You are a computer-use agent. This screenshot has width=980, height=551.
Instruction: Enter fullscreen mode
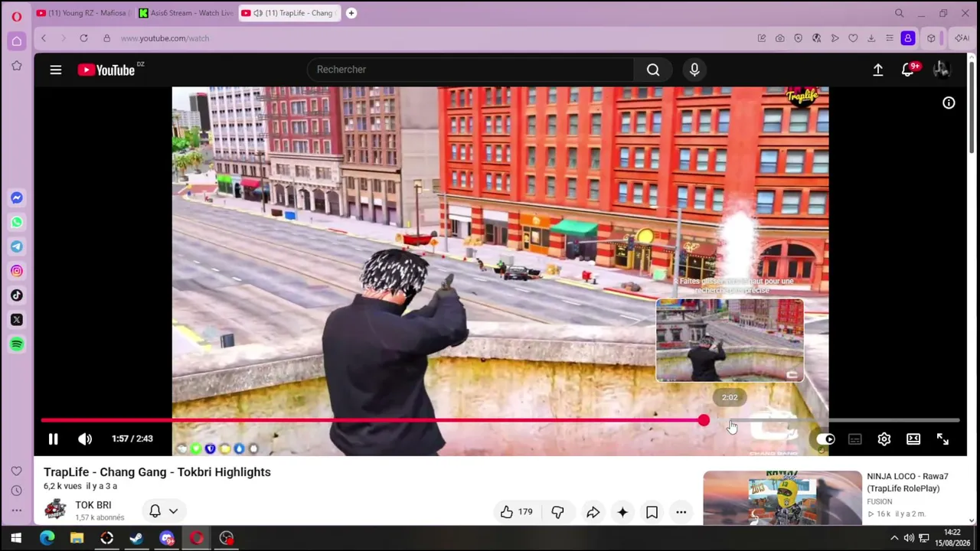(942, 439)
